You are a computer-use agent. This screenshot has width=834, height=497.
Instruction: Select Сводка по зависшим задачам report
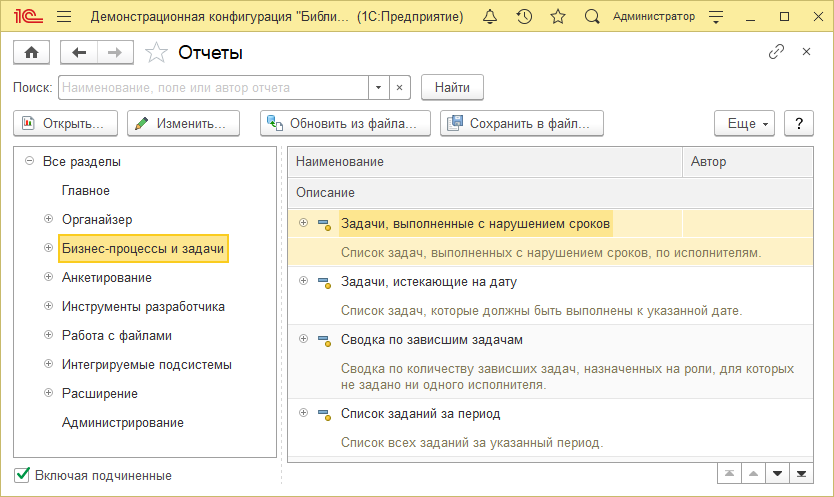[431, 339]
